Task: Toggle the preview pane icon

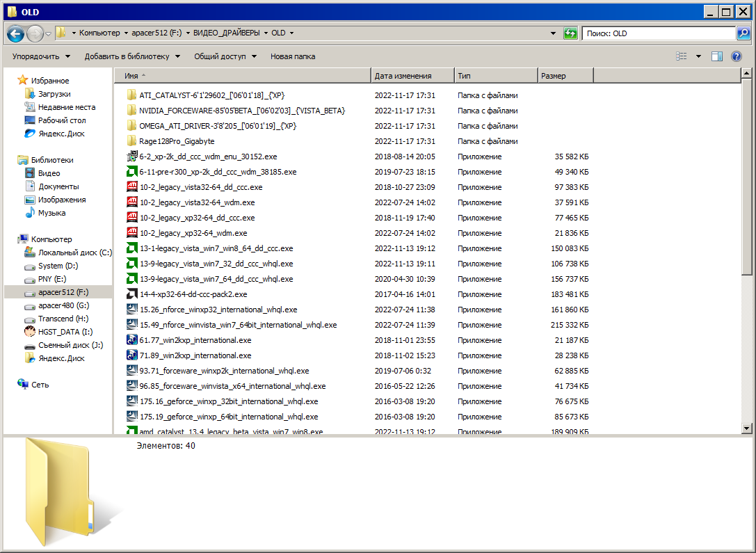Action: point(717,56)
